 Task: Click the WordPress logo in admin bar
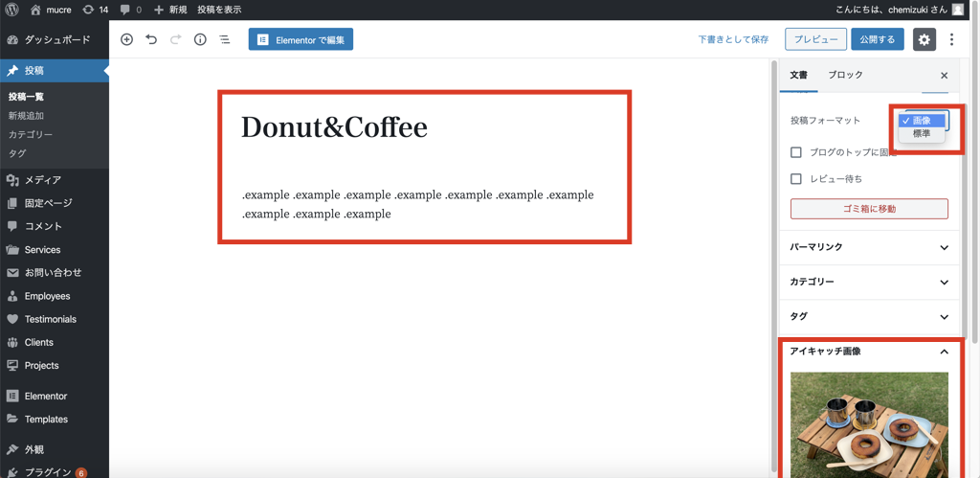(x=12, y=10)
